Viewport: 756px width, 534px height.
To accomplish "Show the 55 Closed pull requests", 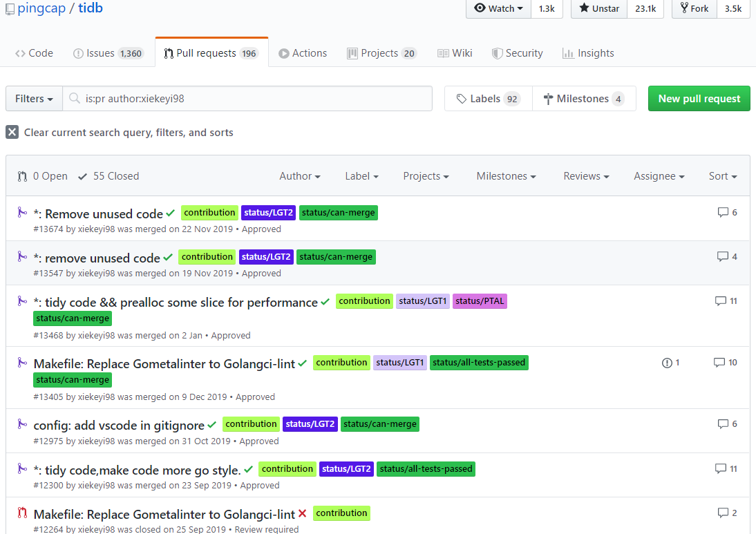I will 108,176.
